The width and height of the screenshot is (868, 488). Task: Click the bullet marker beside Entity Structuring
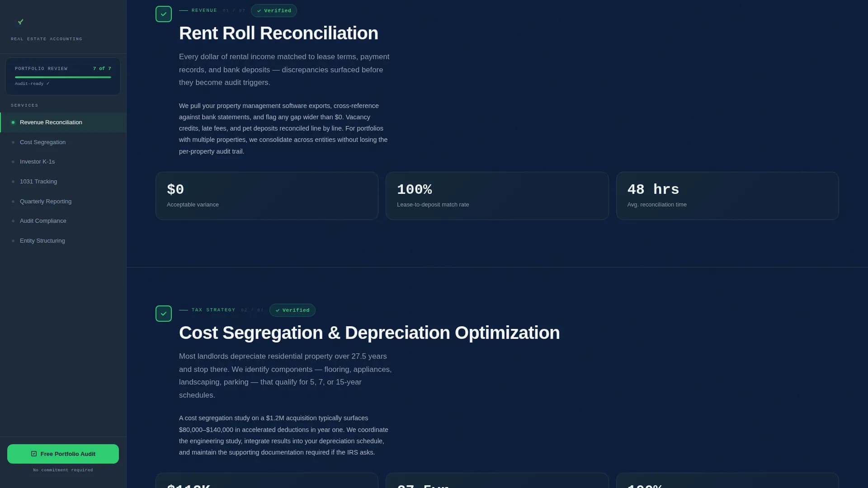point(13,240)
